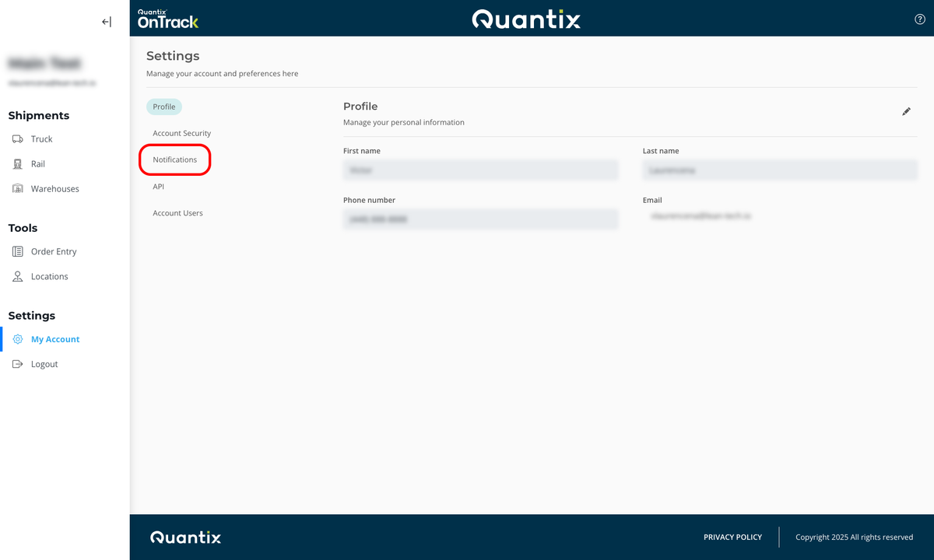934x560 pixels.
Task: Open Locations using its sidebar icon
Action: (18, 276)
